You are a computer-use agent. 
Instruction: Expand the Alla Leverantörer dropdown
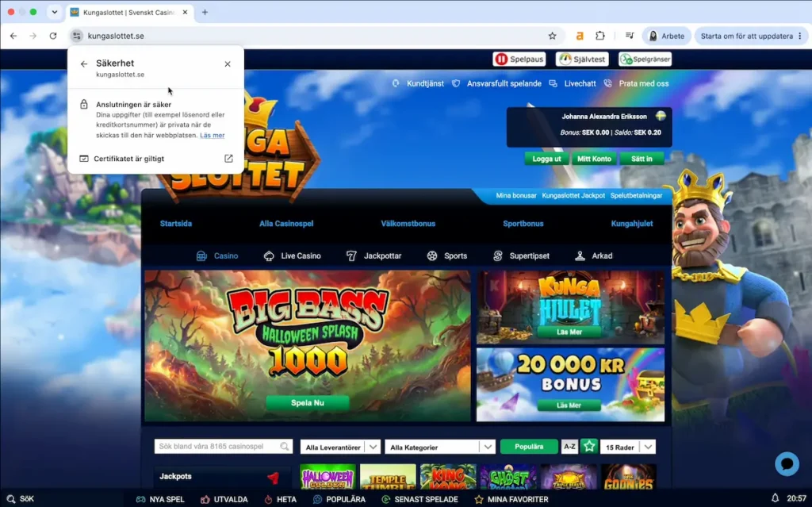click(x=340, y=447)
